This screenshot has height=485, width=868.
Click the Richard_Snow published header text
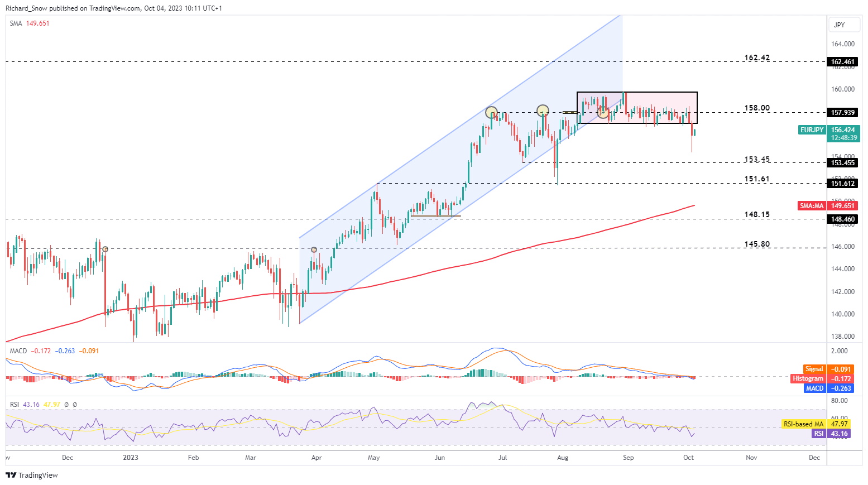(113, 8)
